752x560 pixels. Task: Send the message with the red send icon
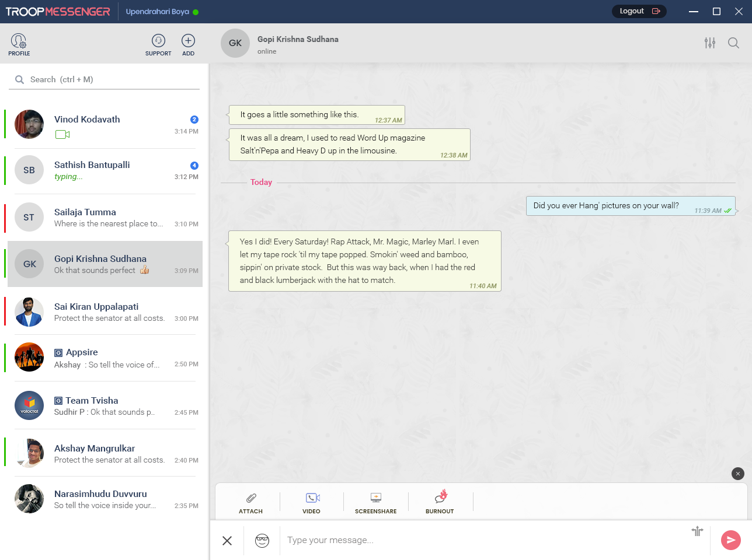(x=730, y=540)
